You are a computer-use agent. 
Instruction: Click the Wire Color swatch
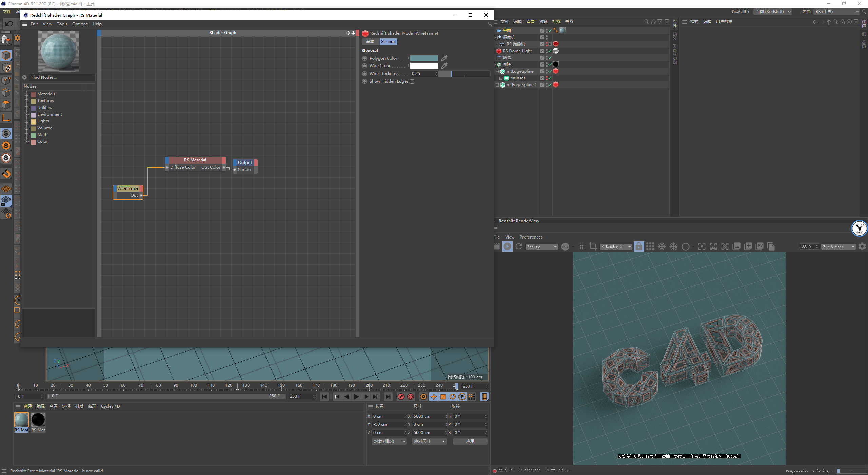(425, 65)
